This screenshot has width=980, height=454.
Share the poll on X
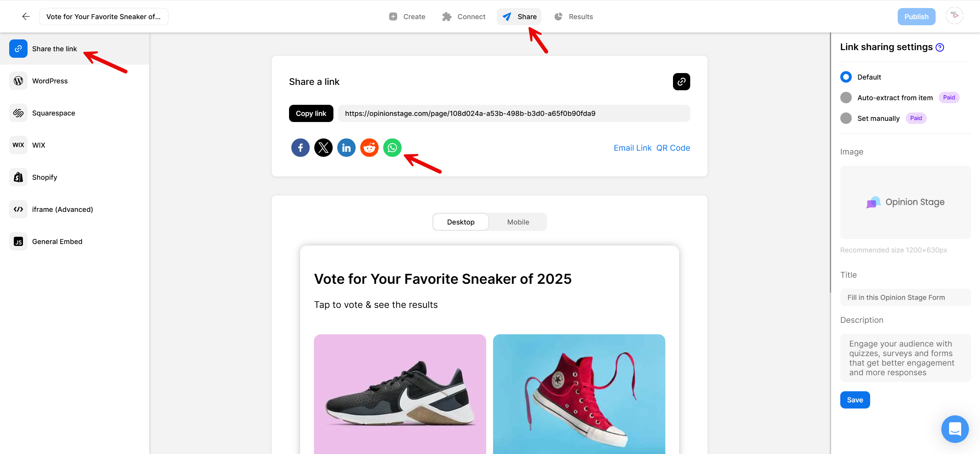click(x=323, y=148)
